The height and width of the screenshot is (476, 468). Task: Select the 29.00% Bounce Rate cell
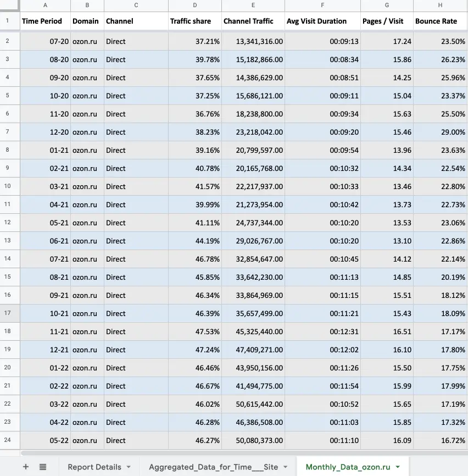click(440, 132)
